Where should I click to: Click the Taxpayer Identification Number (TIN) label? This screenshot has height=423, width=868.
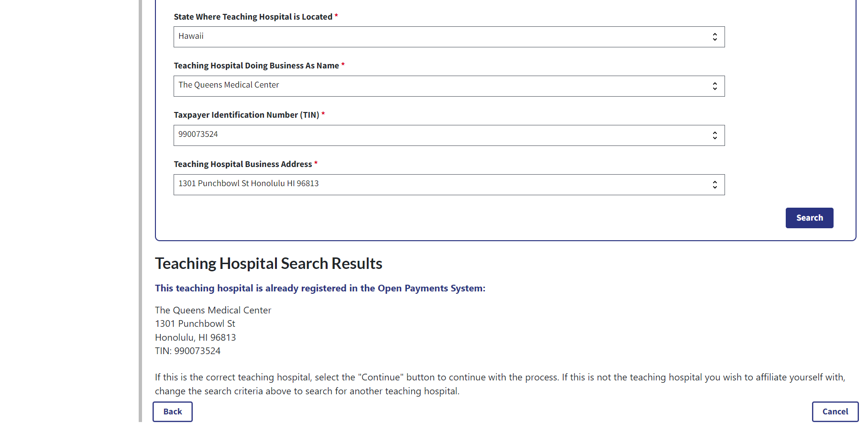[246, 115]
